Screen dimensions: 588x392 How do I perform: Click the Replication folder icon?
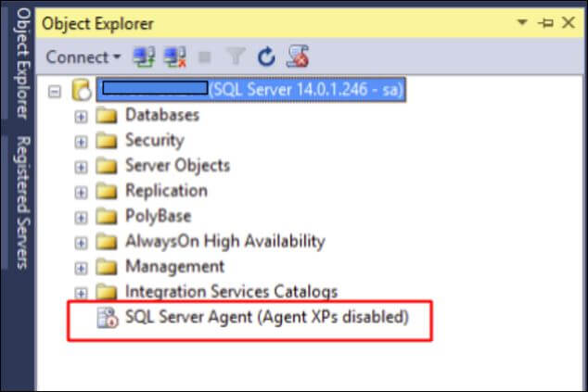107,192
